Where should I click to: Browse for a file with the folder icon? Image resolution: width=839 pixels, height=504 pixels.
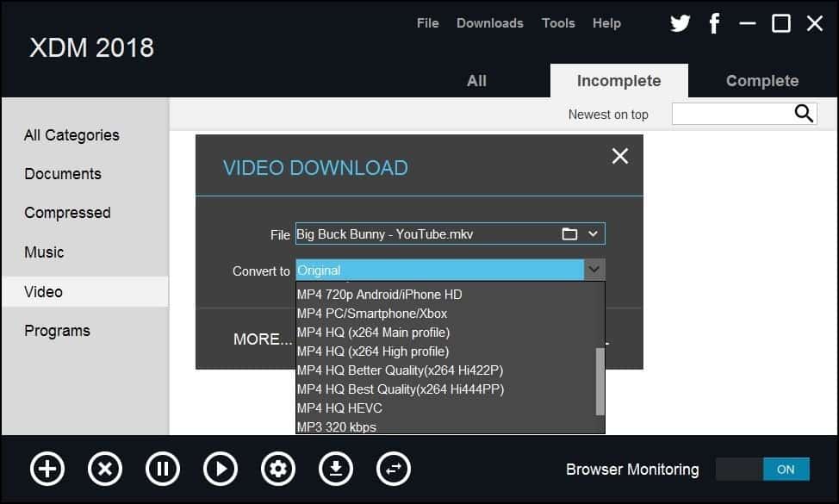pyautogui.click(x=570, y=233)
